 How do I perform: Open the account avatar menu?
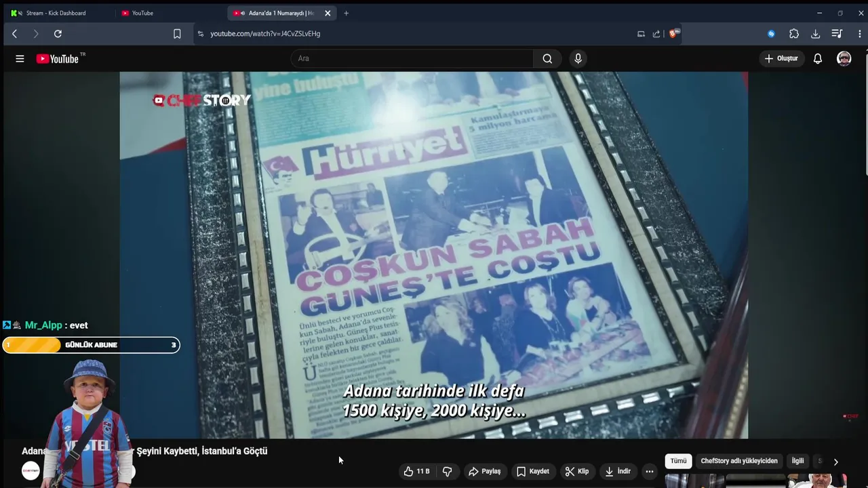844,59
